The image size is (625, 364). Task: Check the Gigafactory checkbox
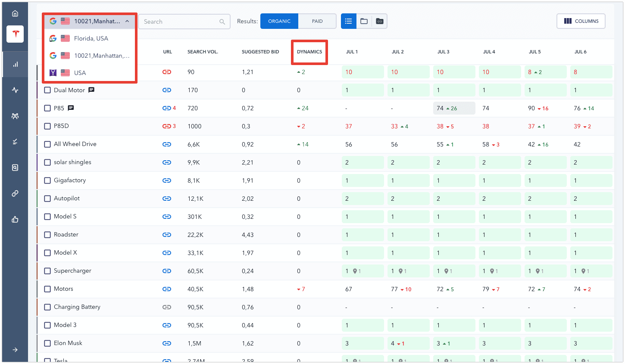point(47,180)
